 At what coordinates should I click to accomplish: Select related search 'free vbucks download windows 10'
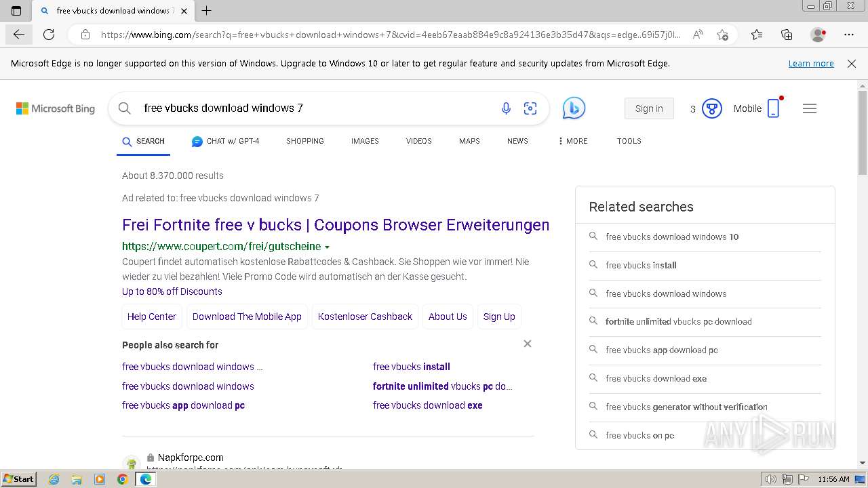tap(705, 237)
